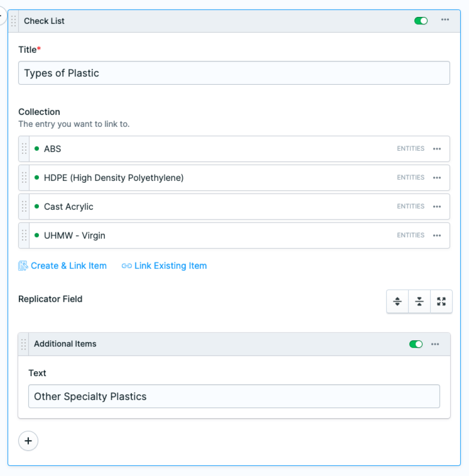Disable the Check List toggle

420,21
